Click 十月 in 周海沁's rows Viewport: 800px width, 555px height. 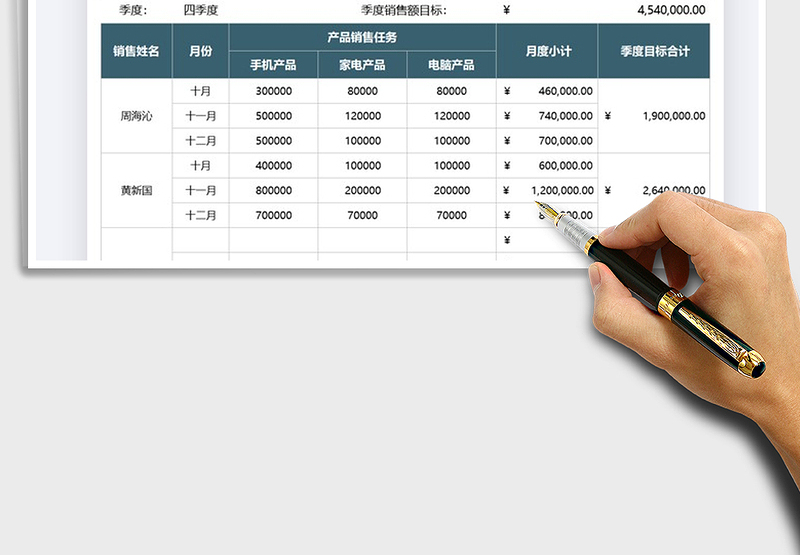pos(201,91)
